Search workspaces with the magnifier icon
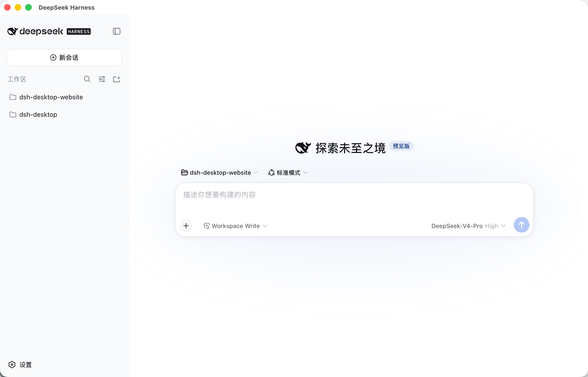The height and width of the screenshot is (377, 588). [x=87, y=79]
